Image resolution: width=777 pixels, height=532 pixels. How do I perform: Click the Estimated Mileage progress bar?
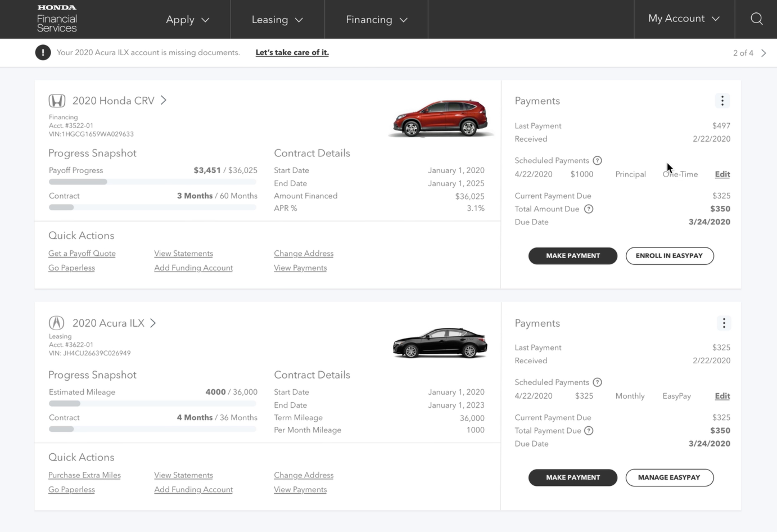click(153, 403)
